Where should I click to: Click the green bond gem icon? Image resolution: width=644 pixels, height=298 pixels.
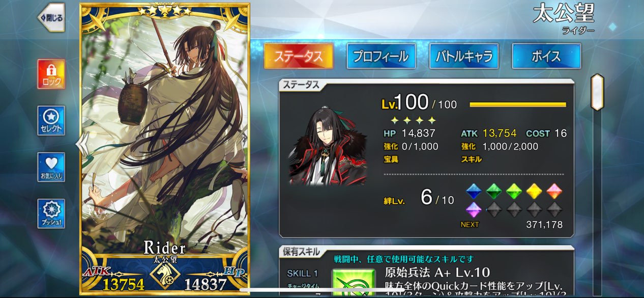coord(493,191)
